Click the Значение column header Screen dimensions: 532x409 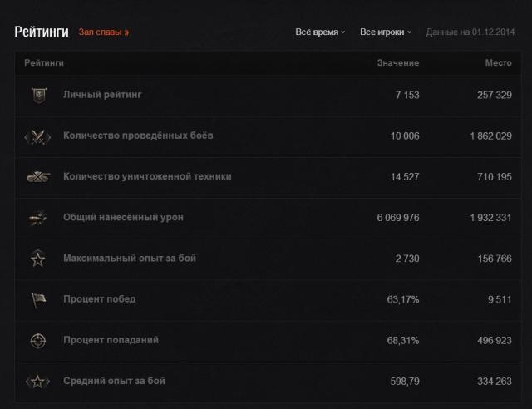(398, 63)
